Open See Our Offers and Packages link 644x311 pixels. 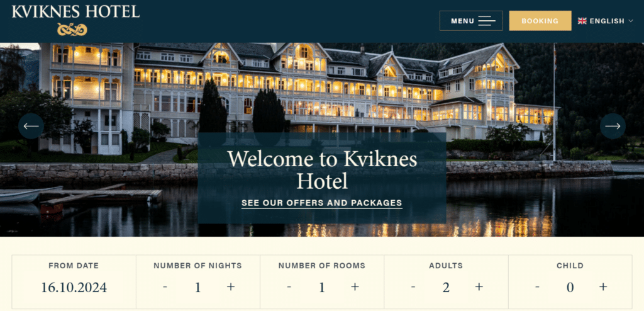pyautogui.click(x=321, y=203)
